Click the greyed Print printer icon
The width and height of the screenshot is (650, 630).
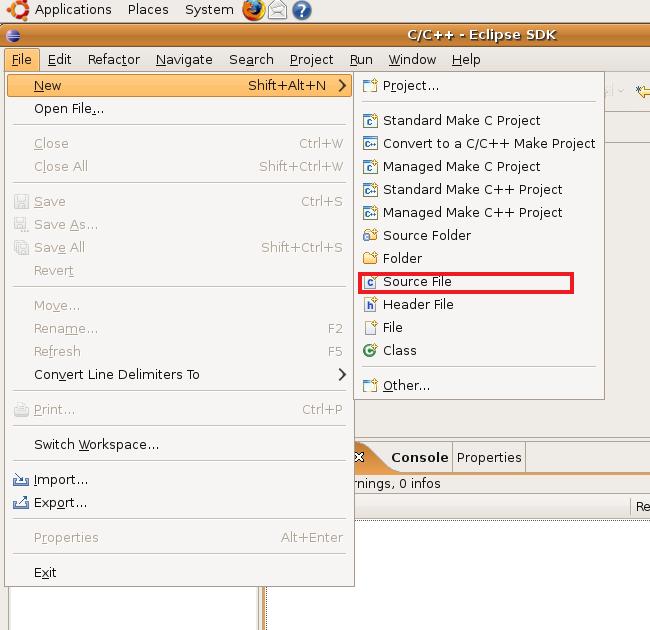coord(21,410)
